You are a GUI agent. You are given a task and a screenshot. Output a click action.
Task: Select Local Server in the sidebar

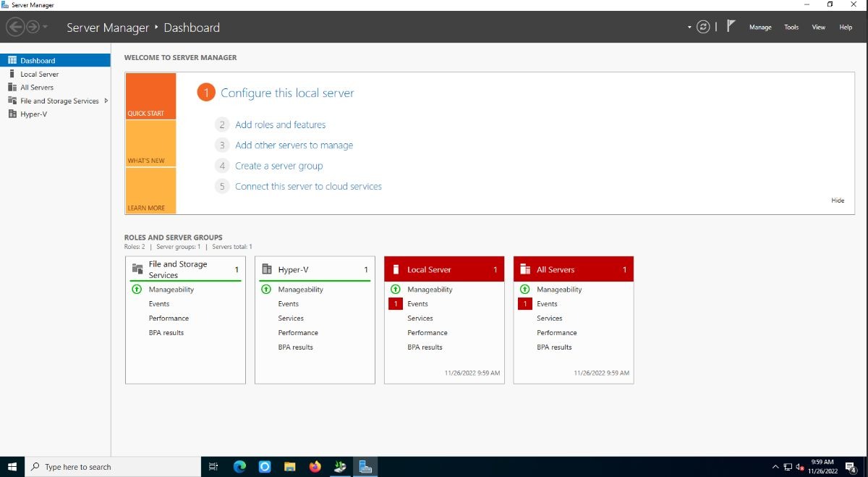(56, 74)
